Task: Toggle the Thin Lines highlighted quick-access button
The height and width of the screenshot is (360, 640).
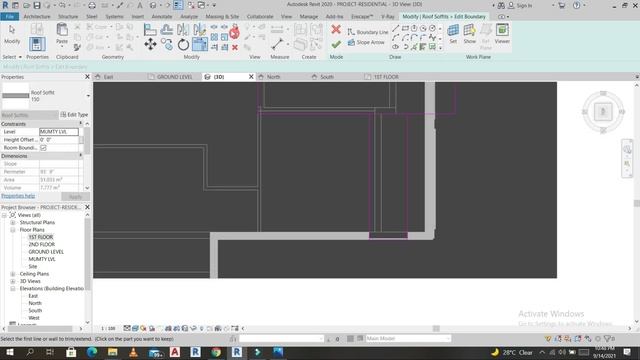Action: pyautogui.click(x=178, y=5)
